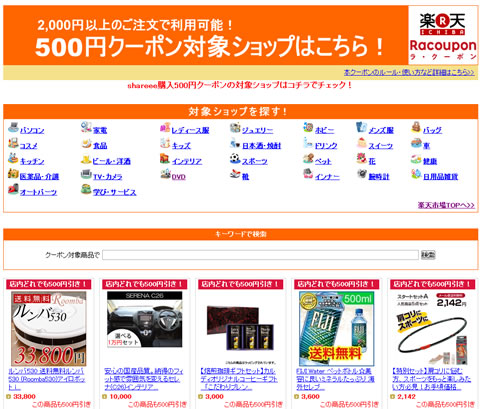Click the red shareee購入500円クーポン notice text
Image resolution: width=482 pixels, height=409 pixels.
239,85
